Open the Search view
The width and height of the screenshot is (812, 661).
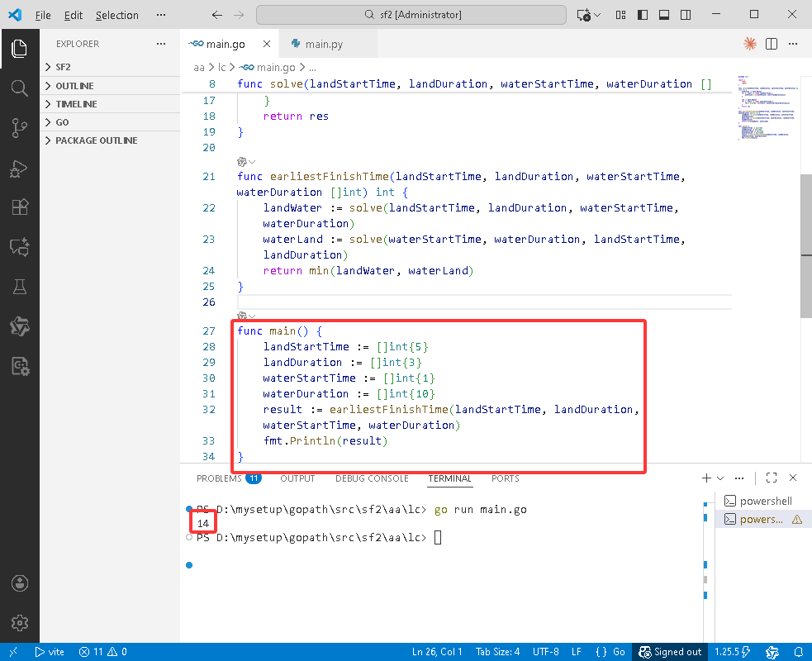[x=19, y=88]
